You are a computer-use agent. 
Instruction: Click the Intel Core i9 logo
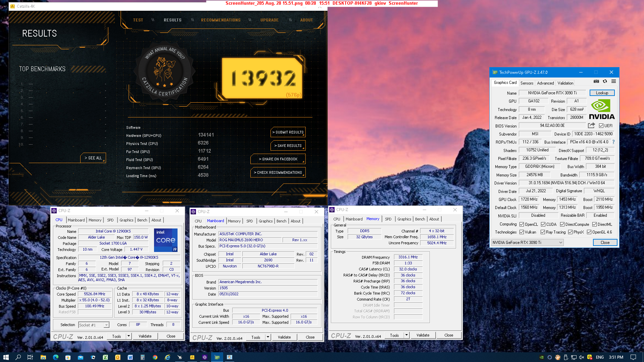click(x=166, y=240)
